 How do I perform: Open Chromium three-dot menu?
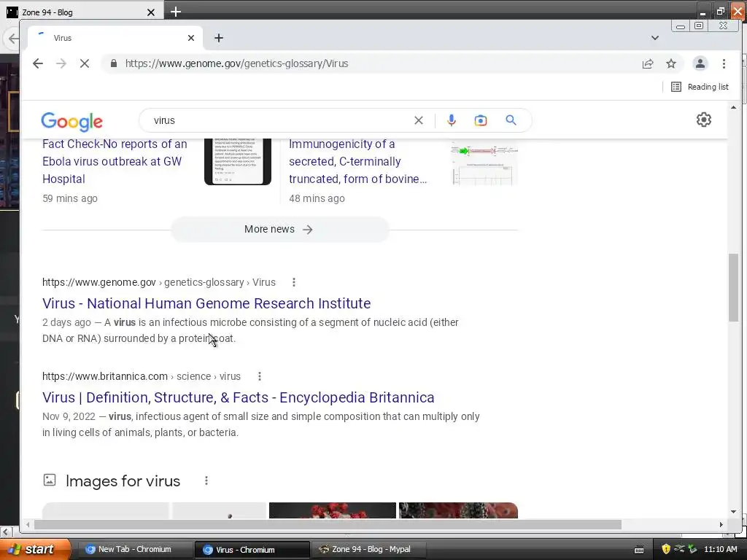(x=724, y=64)
